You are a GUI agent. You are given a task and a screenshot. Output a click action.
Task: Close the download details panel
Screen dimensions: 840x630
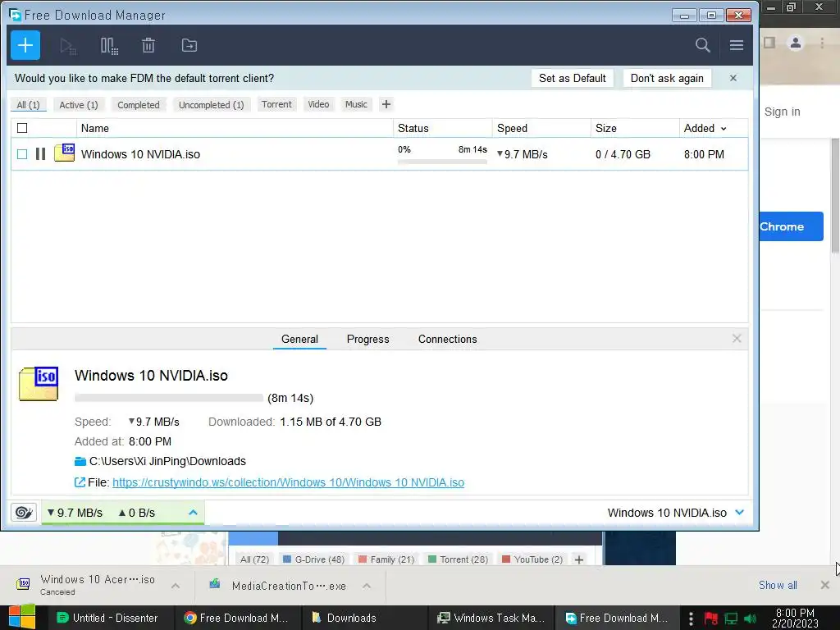click(x=737, y=339)
